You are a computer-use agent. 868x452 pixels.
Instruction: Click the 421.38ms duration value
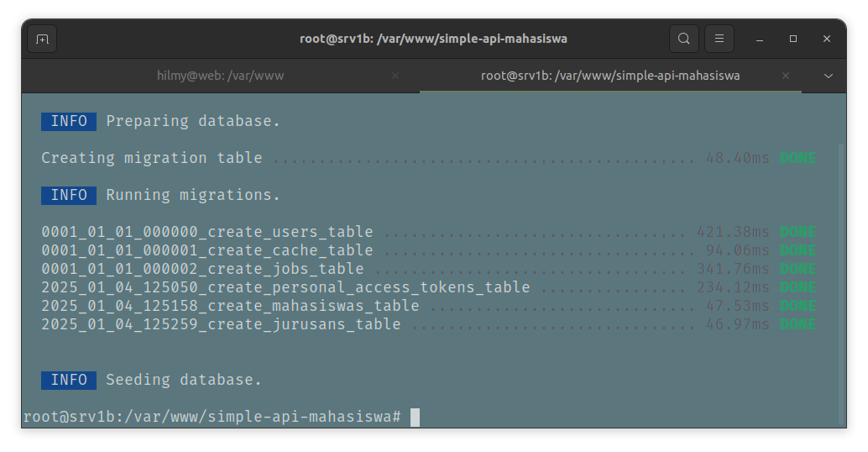tap(733, 232)
